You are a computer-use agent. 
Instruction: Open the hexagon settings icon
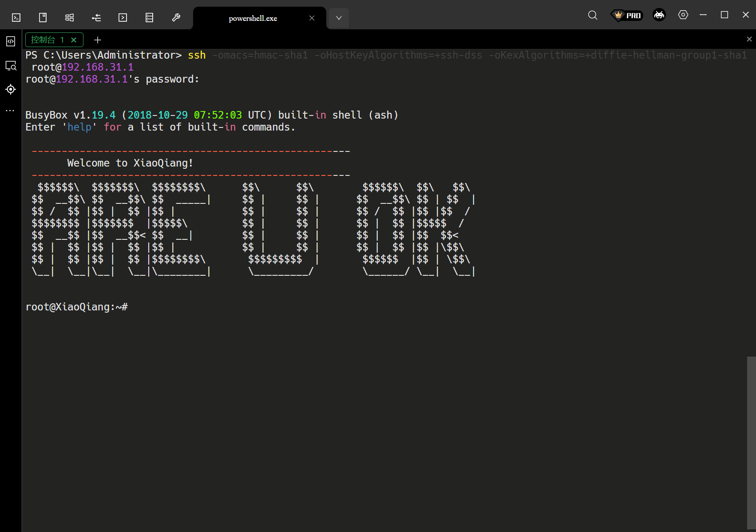point(683,15)
